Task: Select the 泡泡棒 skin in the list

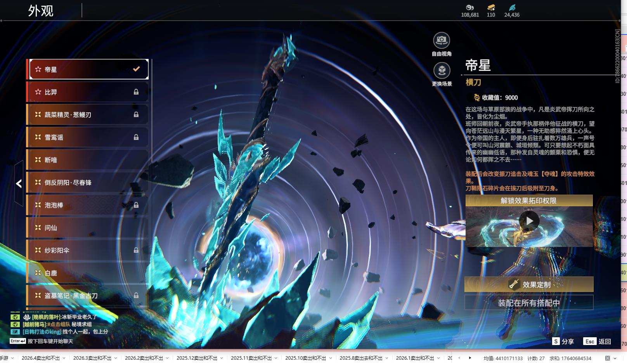Action: pos(88,205)
